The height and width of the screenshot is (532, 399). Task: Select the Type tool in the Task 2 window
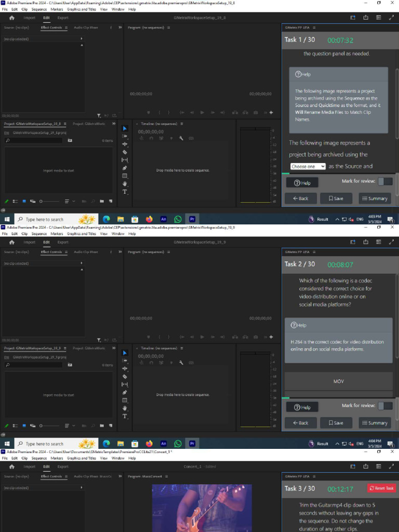pyautogui.click(x=125, y=416)
